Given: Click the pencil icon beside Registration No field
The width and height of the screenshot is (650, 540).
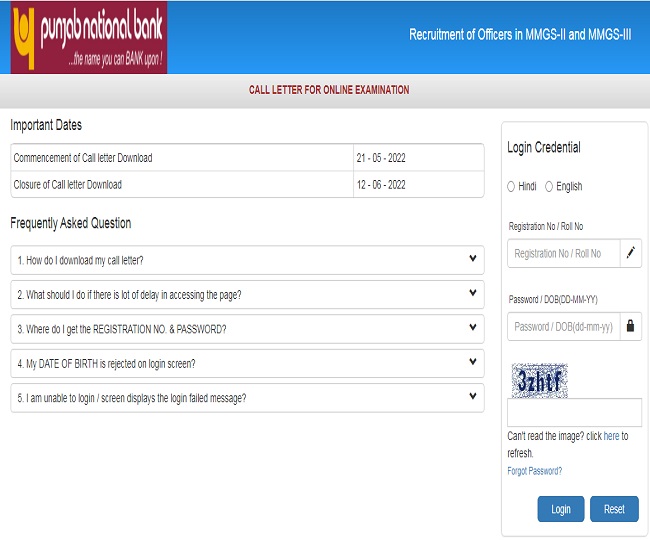Looking at the screenshot, I should 630,254.
